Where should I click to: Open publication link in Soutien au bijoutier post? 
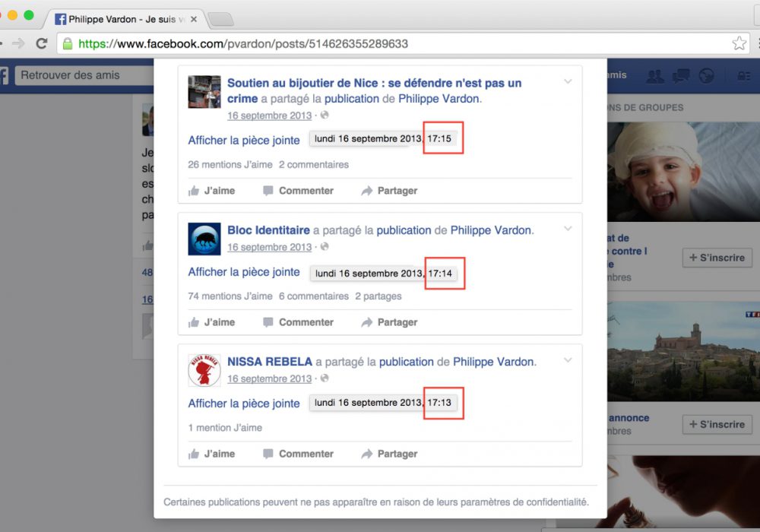tap(351, 99)
